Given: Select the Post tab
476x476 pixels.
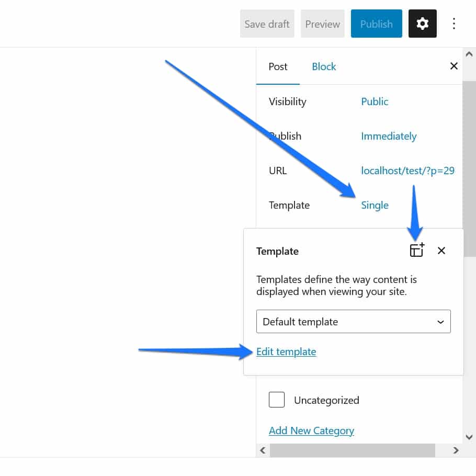Looking at the screenshot, I should 278,66.
